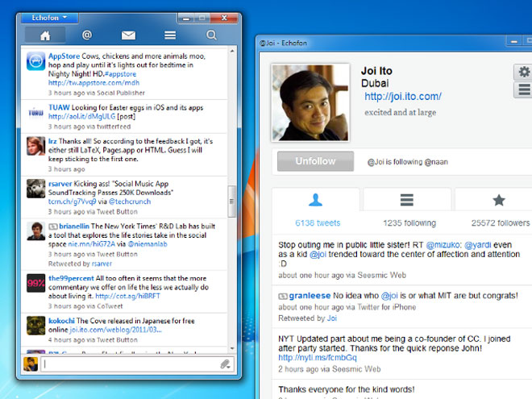532x399 pixels.
Task: Click lrz user avatar
Action: click(x=36, y=146)
